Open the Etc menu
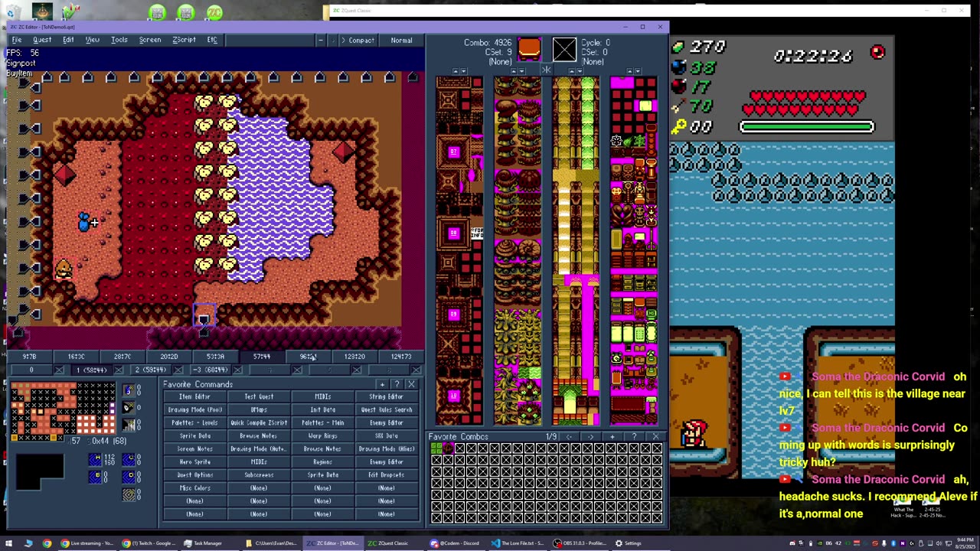Viewport: 980px width, 551px height. (x=212, y=40)
